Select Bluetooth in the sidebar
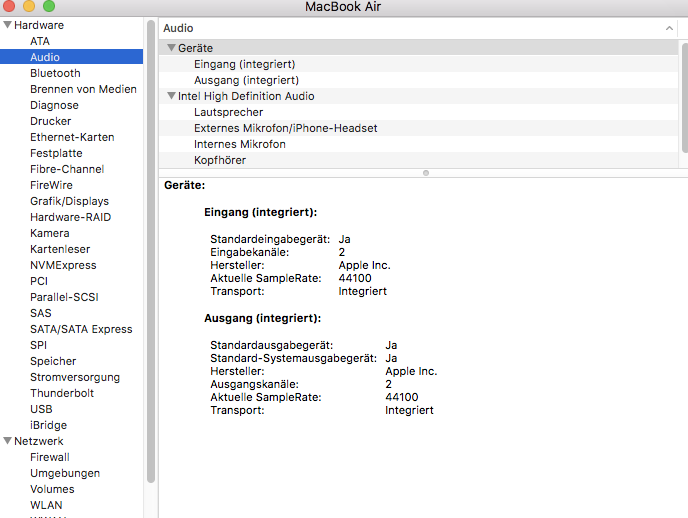The height and width of the screenshot is (518, 688). tap(55, 73)
